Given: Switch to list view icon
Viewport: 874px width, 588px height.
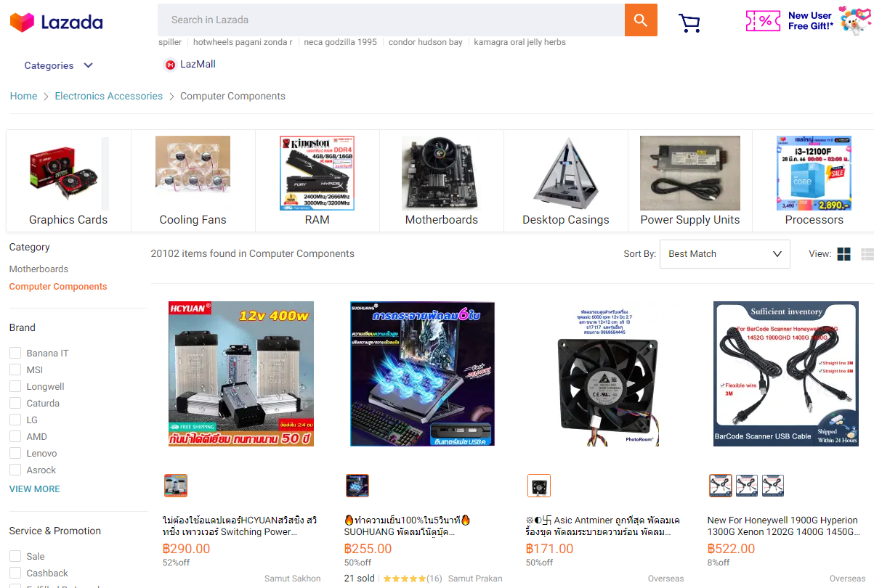Looking at the screenshot, I should 867,254.
